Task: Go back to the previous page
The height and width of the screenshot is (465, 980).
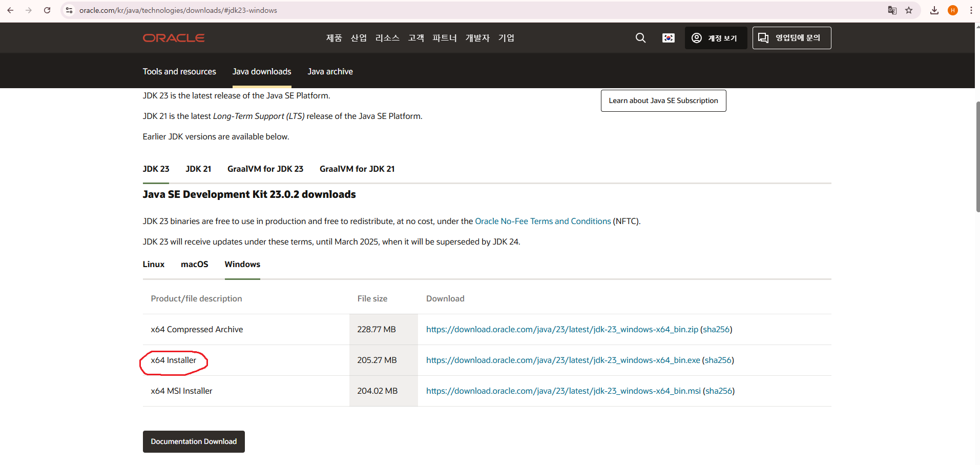Action: coord(10,10)
